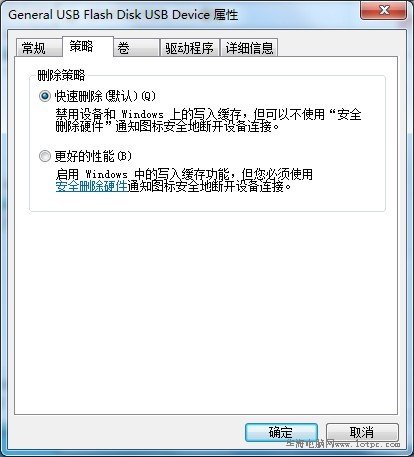The image size is (414, 457).
Task: Show the 详细信息 tab
Action: (x=249, y=48)
